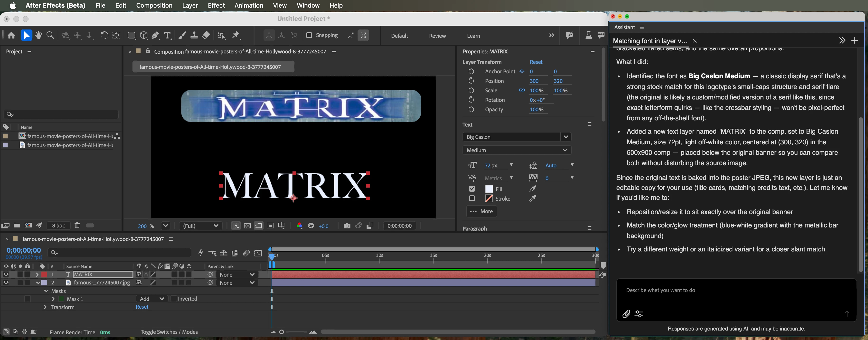The image size is (868, 340).
Task: Toggle Snapping checkbox
Action: pos(309,35)
